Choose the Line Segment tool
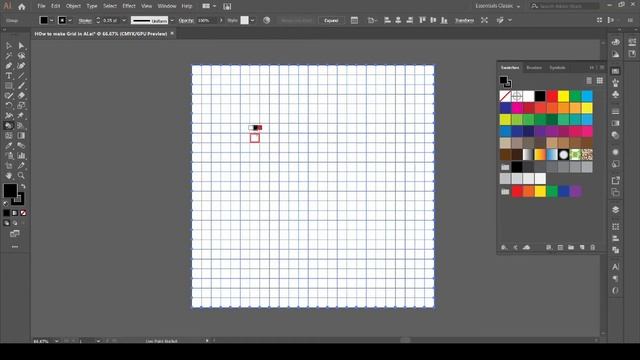Screen dimensions: 640x360 [x=21, y=76]
